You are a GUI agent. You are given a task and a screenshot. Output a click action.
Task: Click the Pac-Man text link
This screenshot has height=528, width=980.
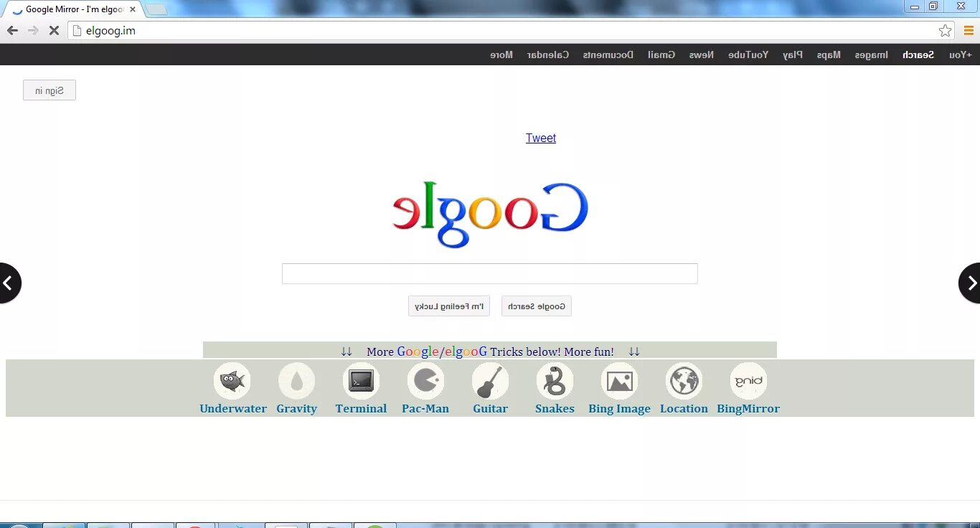click(425, 409)
